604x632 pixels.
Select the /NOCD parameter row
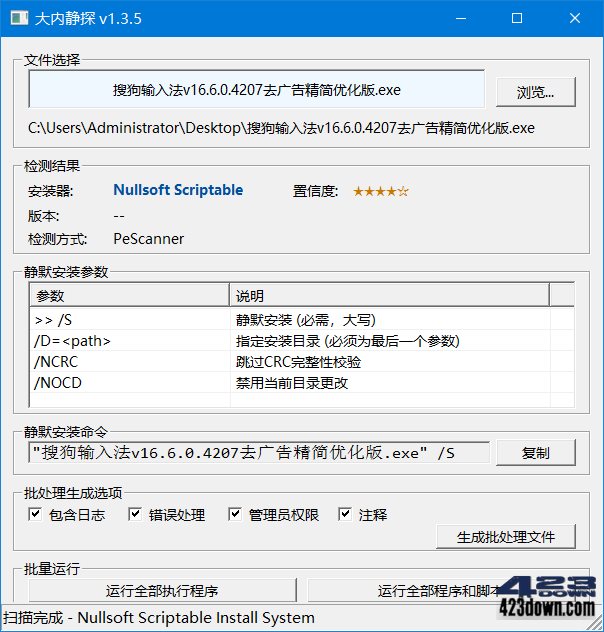pos(302,383)
